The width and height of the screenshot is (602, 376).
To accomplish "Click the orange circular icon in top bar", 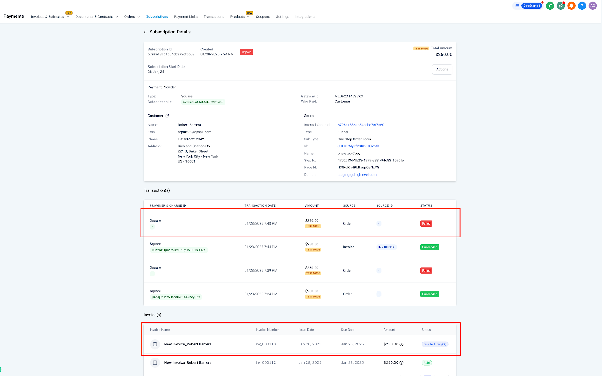I will (571, 6).
